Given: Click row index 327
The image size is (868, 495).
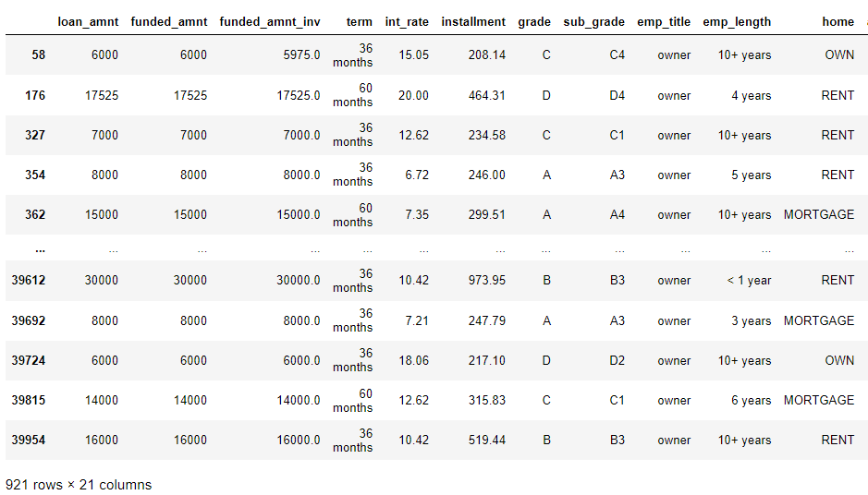Looking at the screenshot, I should [x=35, y=135].
